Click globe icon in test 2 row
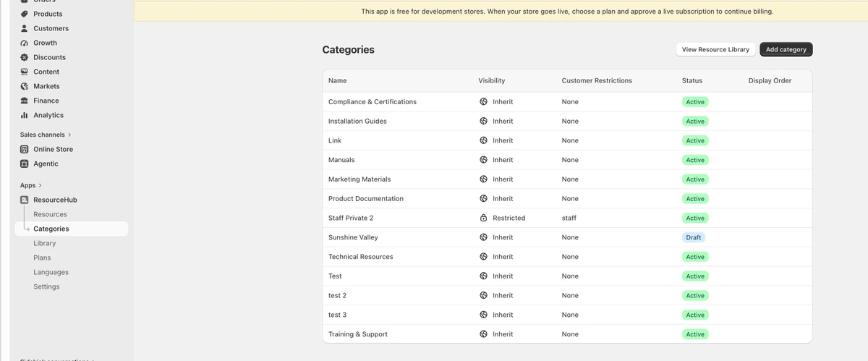 point(483,295)
